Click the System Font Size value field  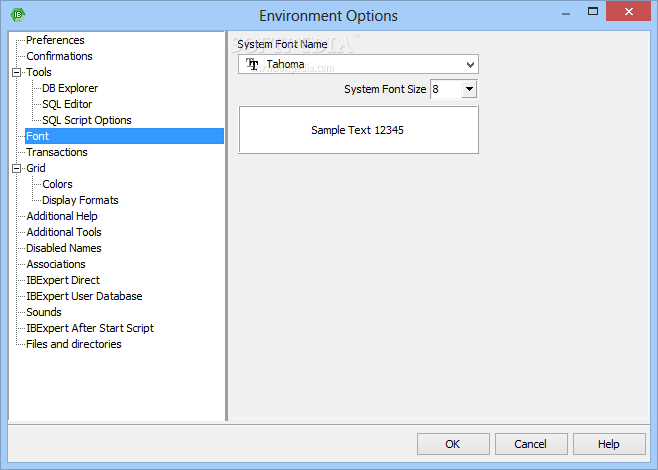coord(446,89)
